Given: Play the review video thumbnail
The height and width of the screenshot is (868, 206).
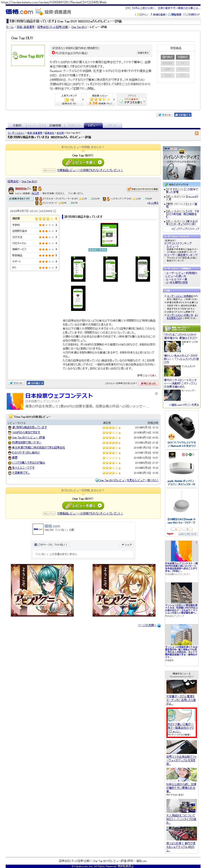Looking at the screenshot, I should [x=109, y=235].
